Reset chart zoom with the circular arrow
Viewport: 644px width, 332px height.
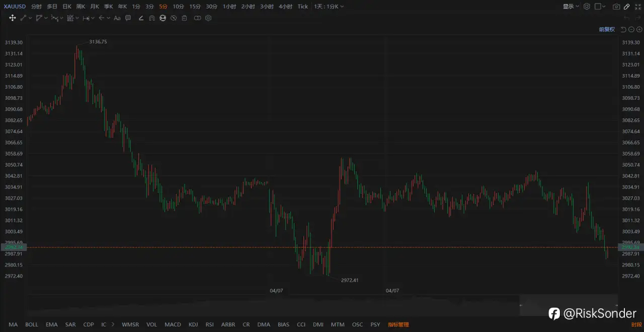[623, 29]
